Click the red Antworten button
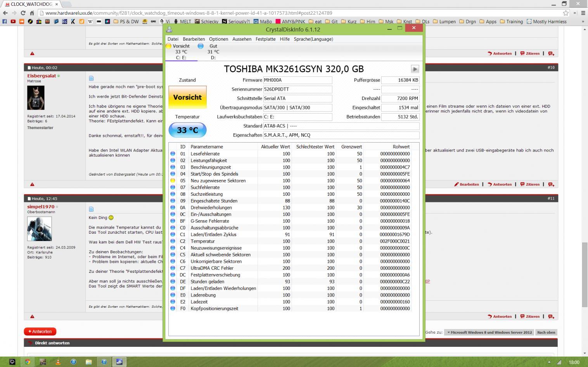The width and height of the screenshot is (588, 367). point(40,332)
